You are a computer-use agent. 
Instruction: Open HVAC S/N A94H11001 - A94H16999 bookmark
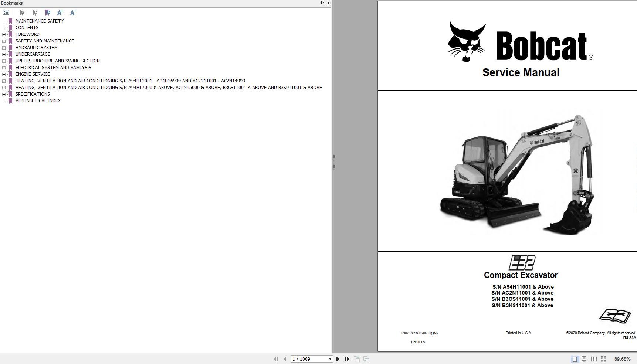(130, 81)
